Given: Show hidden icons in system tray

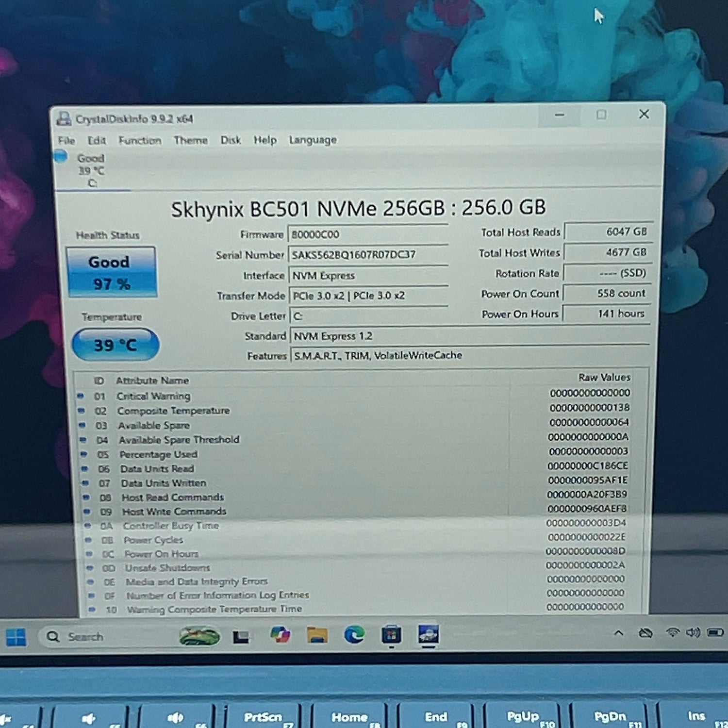Looking at the screenshot, I should click(619, 633).
